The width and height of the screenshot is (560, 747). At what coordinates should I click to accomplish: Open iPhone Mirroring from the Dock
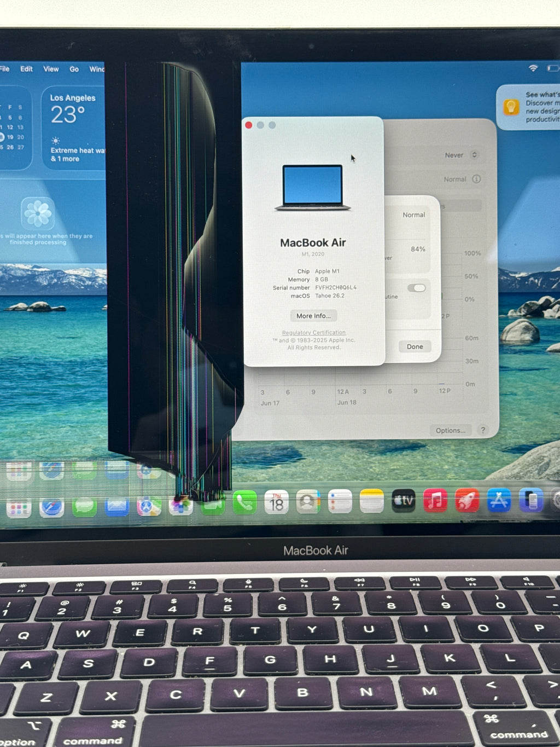(x=530, y=500)
